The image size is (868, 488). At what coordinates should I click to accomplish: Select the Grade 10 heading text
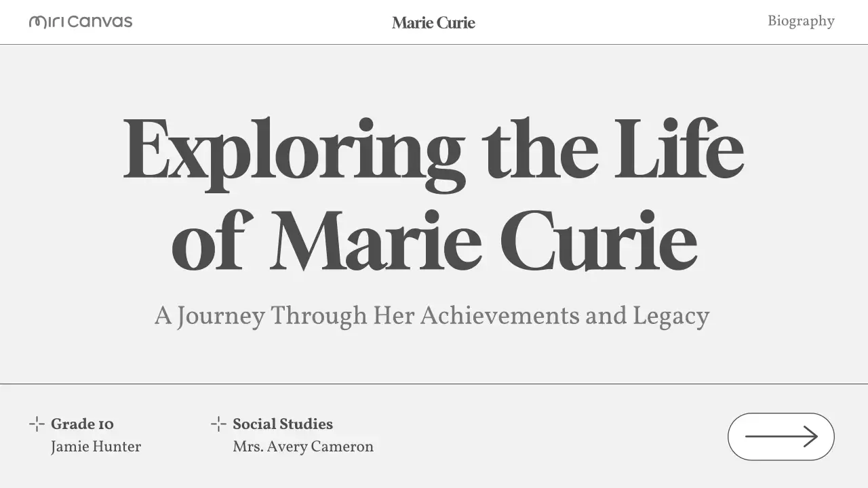(x=82, y=424)
